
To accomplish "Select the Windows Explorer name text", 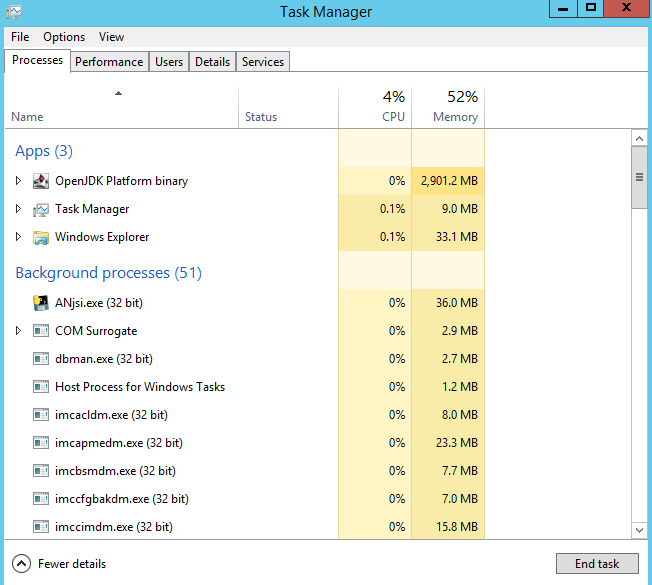I will [102, 237].
